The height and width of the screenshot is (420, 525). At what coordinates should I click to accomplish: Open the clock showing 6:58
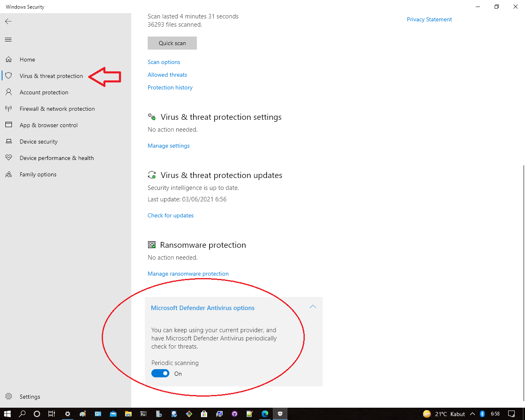[x=495, y=414]
